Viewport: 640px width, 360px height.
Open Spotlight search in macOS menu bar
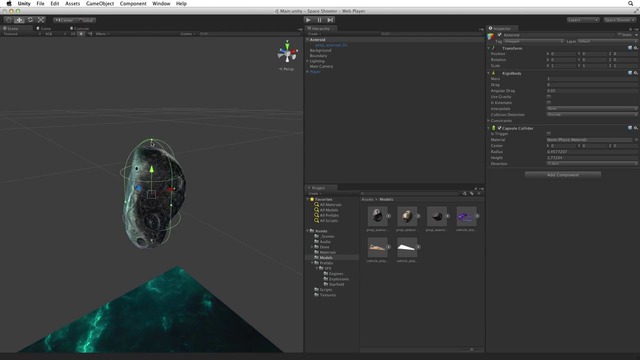click(631, 3)
